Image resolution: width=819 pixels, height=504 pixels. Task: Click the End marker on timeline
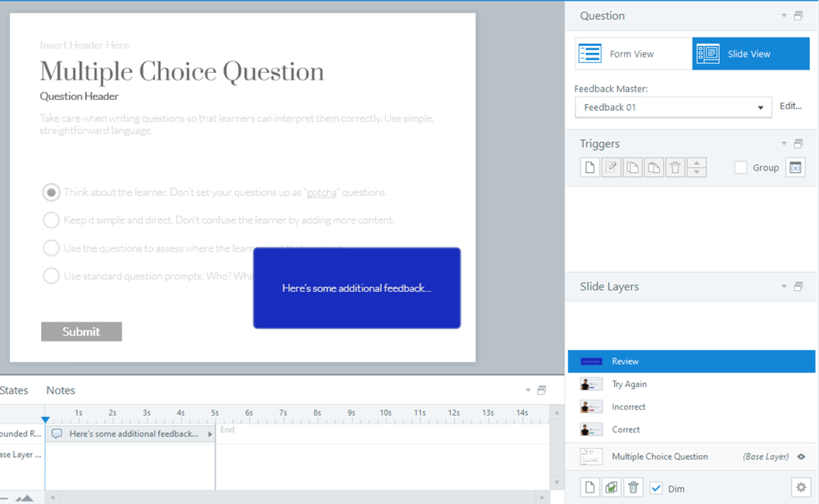(x=227, y=429)
